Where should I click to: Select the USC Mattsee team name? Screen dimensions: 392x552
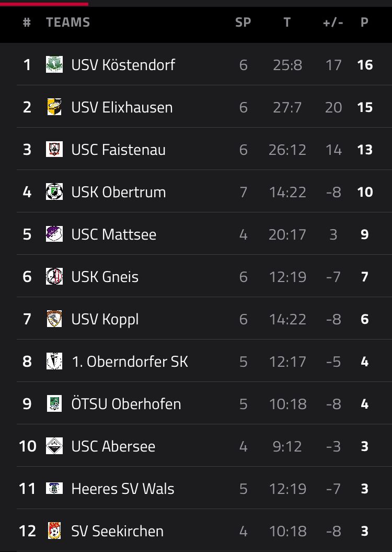tap(113, 234)
